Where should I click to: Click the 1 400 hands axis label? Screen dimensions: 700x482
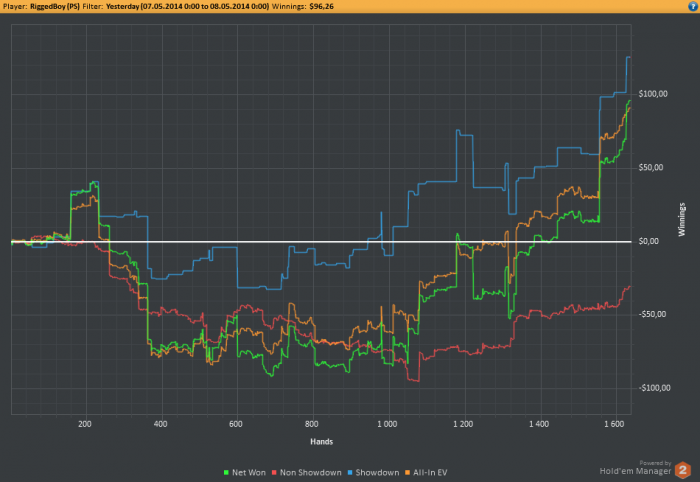pyautogui.click(x=539, y=424)
